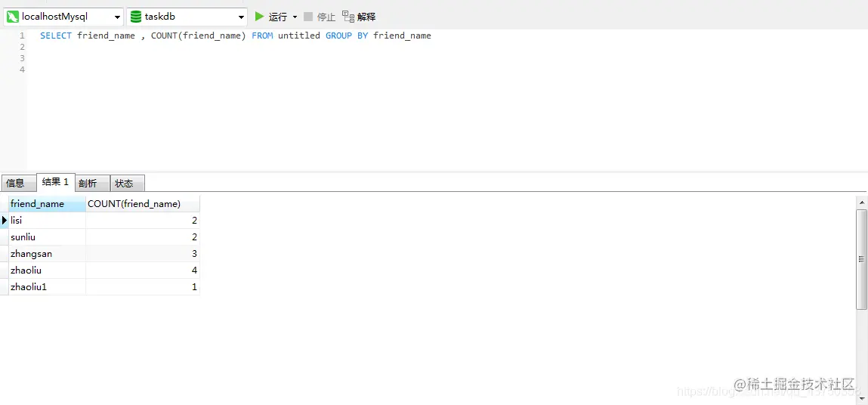Viewport: 868px width, 405px height.
Task: Click the Run (运行) label
Action: coord(278,17)
